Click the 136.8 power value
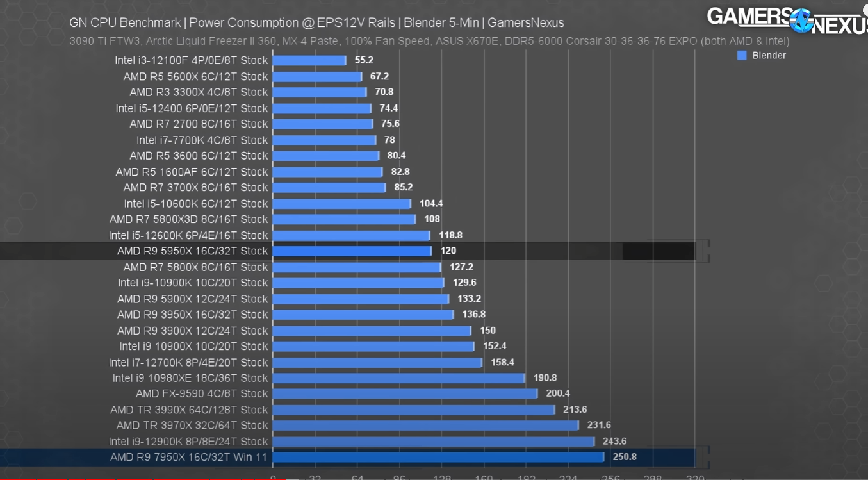This screenshot has height=480, width=868. [x=473, y=314]
